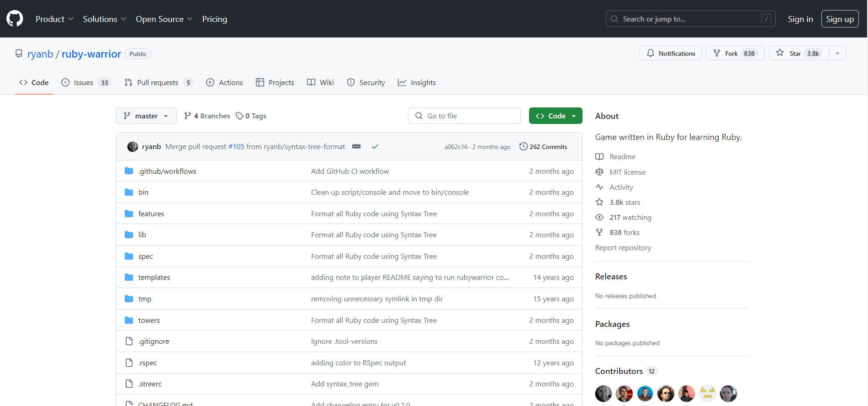Image resolution: width=868 pixels, height=406 pixels.
Task: Open the Projects tab
Action: pos(275,82)
